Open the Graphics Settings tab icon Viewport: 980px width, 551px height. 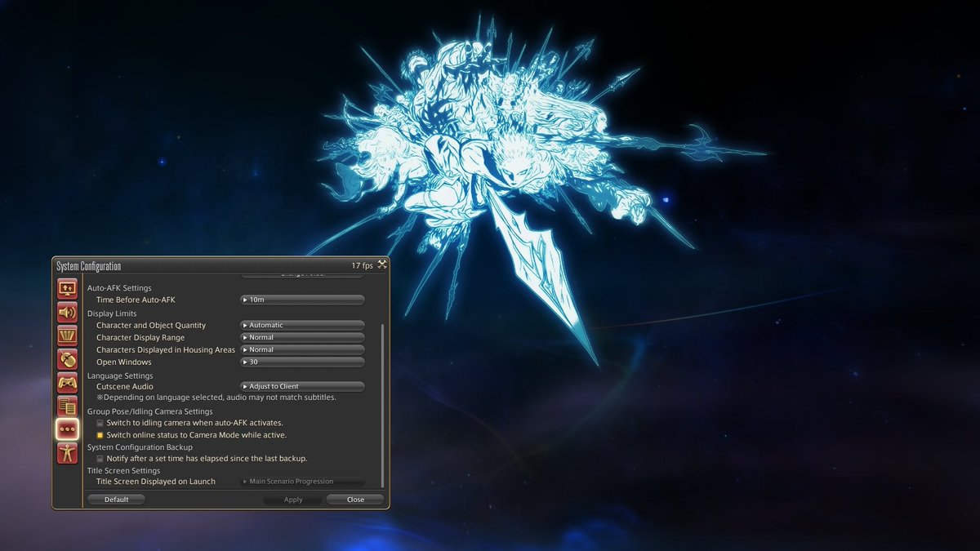tap(67, 335)
